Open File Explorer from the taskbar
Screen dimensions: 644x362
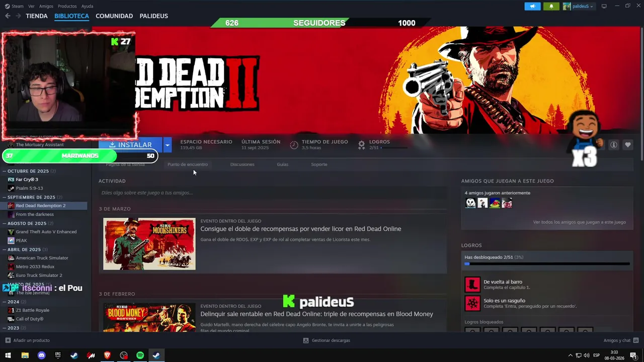[25, 355]
